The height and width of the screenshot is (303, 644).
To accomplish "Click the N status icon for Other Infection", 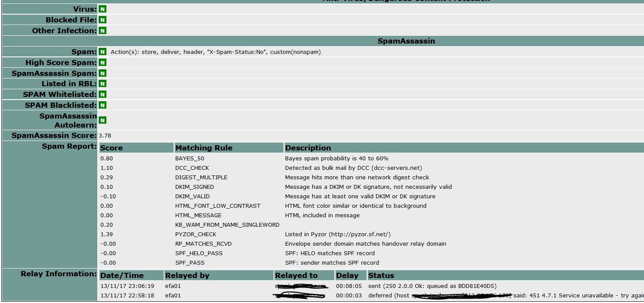I will point(102,31).
